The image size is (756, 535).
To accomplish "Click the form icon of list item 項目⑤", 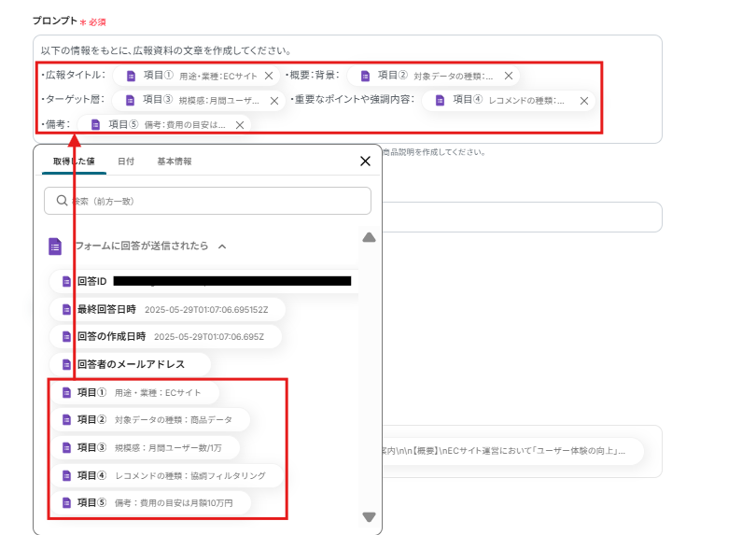I will [66, 502].
